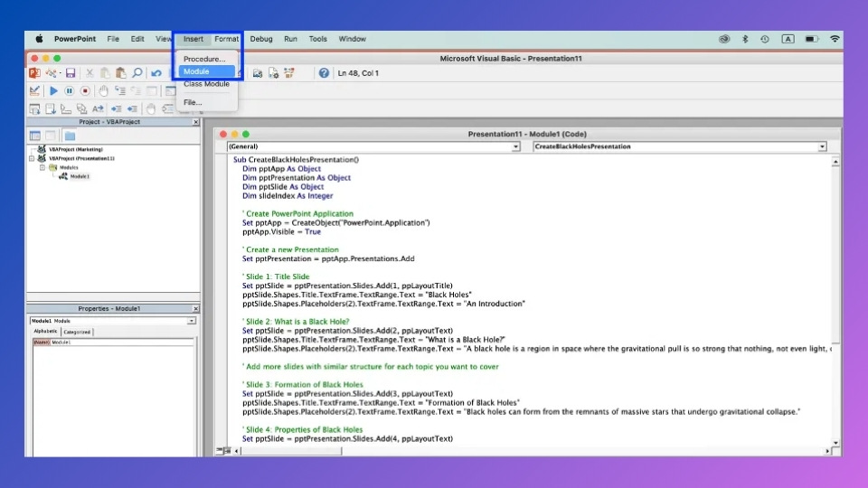This screenshot has height=488, width=868.
Task: Click the Indent icon in edit toolbar
Action: (x=117, y=109)
